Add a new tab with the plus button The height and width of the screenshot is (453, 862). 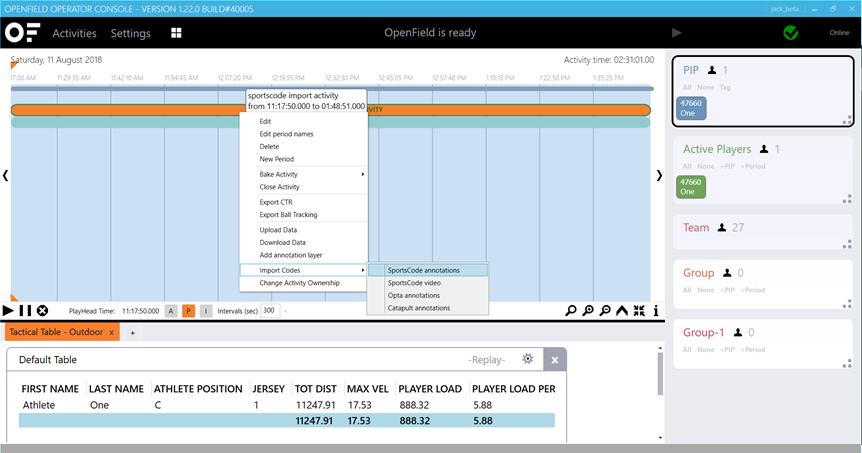(x=132, y=333)
